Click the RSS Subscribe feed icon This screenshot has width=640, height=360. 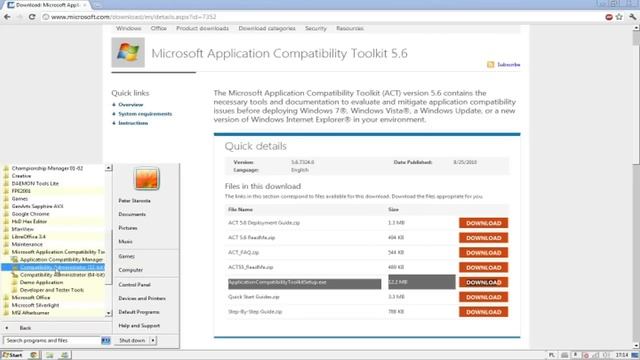490,64
